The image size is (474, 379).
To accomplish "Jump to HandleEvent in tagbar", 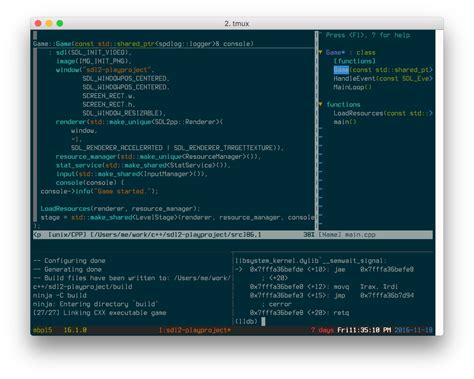I will pos(383,78).
